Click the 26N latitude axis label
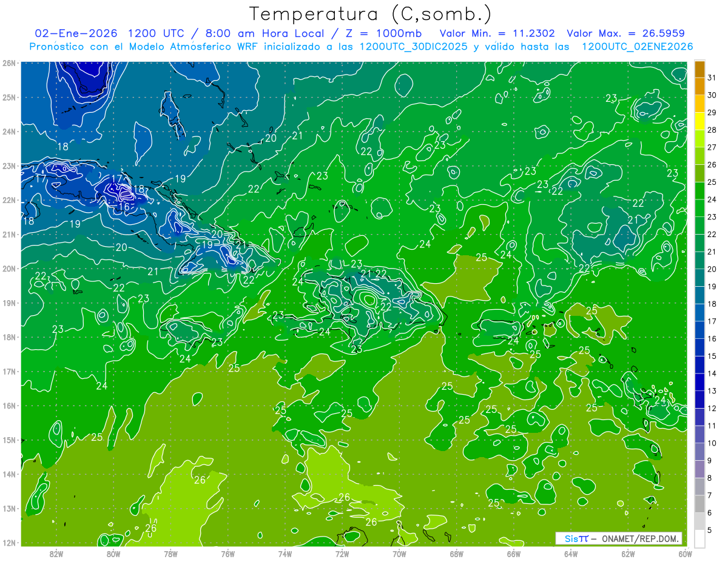728x562 pixels. [x=8, y=63]
